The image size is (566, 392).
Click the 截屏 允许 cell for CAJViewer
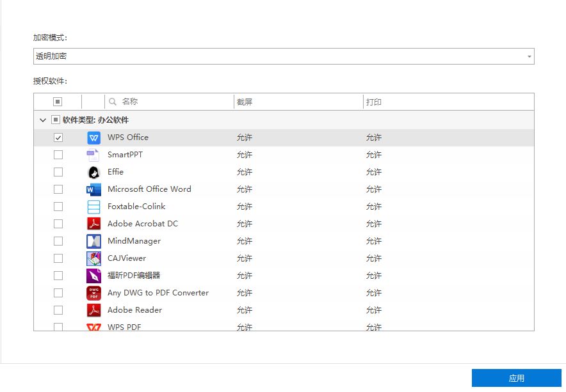(x=245, y=258)
